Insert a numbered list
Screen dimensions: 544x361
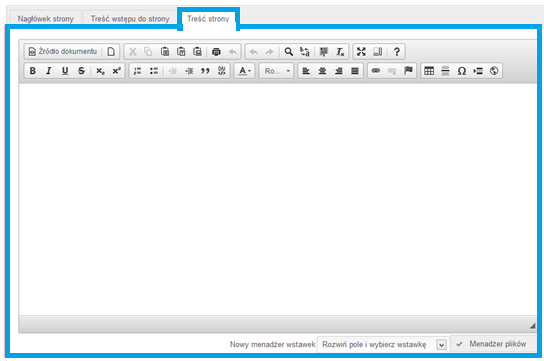pos(138,71)
